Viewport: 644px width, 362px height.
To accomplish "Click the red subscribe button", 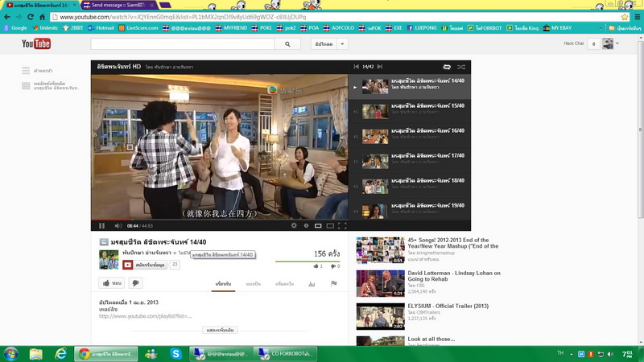I will click(x=145, y=265).
